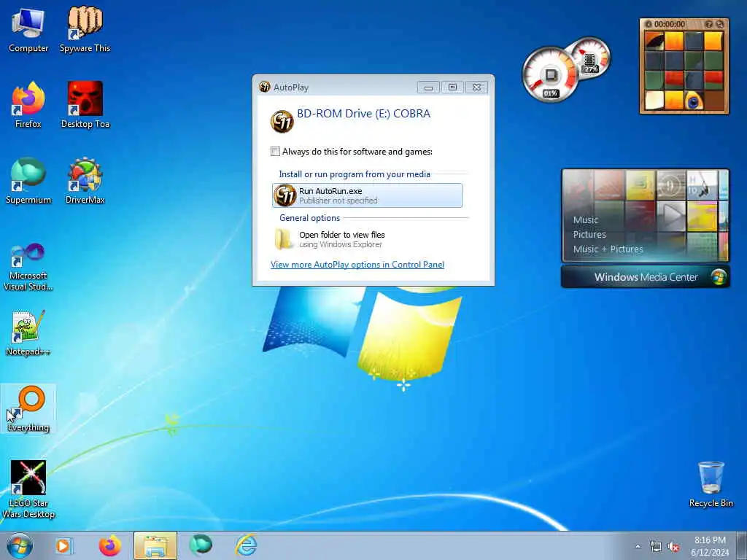Launch Firefox from the taskbar
The height and width of the screenshot is (560, 747).
(109, 545)
